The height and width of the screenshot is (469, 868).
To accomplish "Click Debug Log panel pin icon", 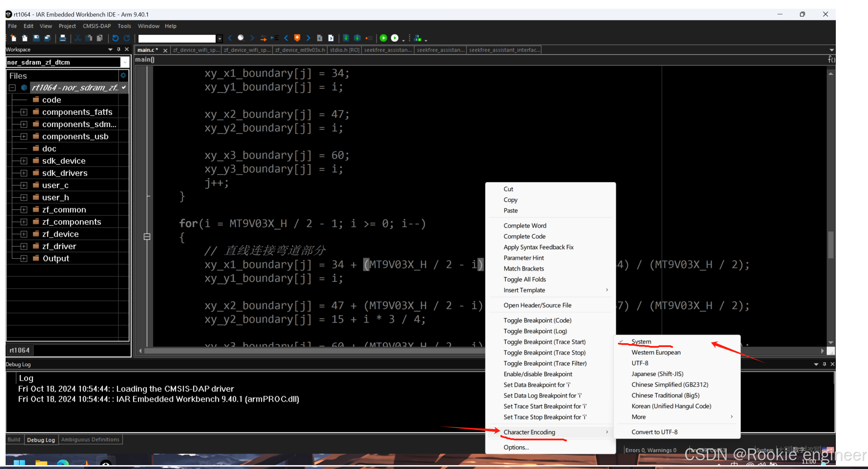I will click(824, 364).
